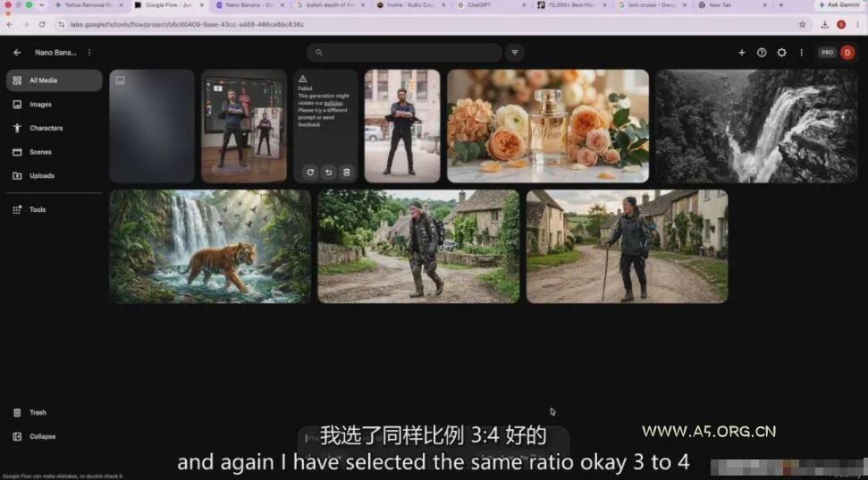Viewport: 868px width, 480px height.
Task: Close the Google Flow browser tab
Action: [x=202, y=5]
